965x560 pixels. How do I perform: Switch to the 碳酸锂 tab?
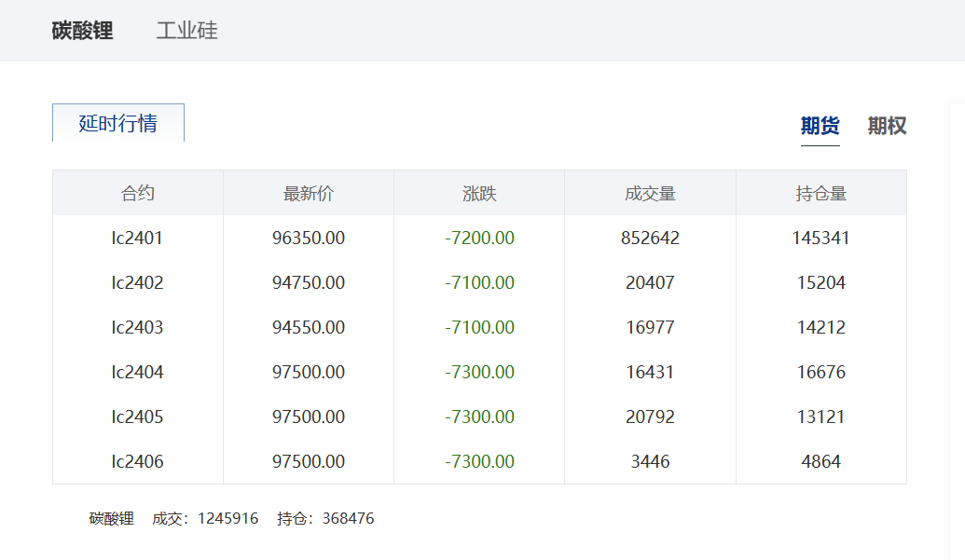[82, 31]
